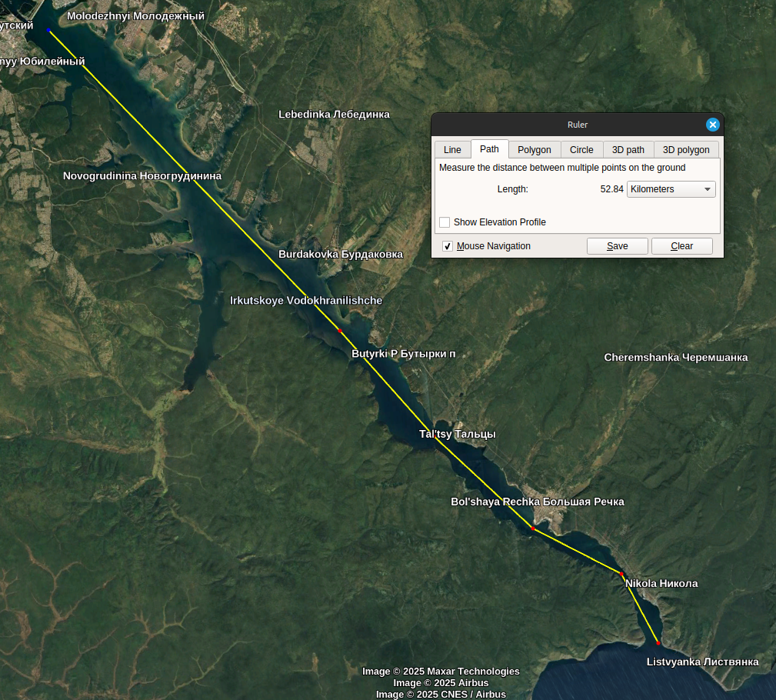Viewport: 776px width, 700px height.
Task: Click the Tal'tsy place label on map
Action: coord(457,434)
